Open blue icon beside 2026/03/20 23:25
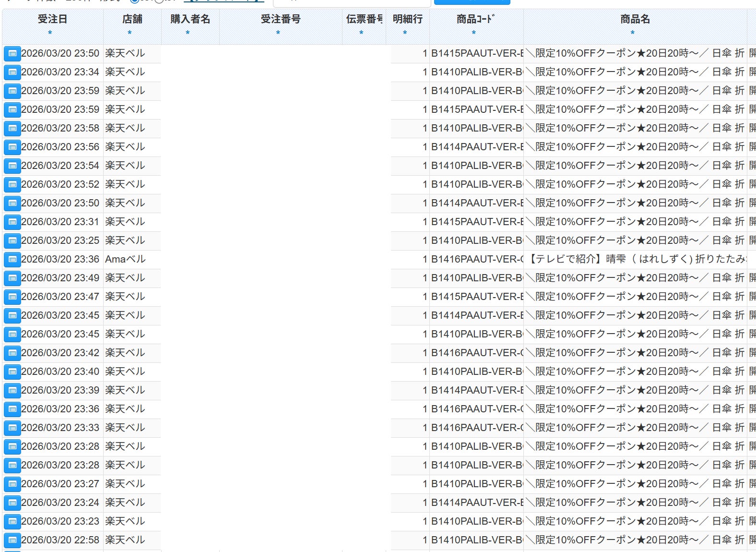The width and height of the screenshot is (756, 552). [x=12, y=240]
